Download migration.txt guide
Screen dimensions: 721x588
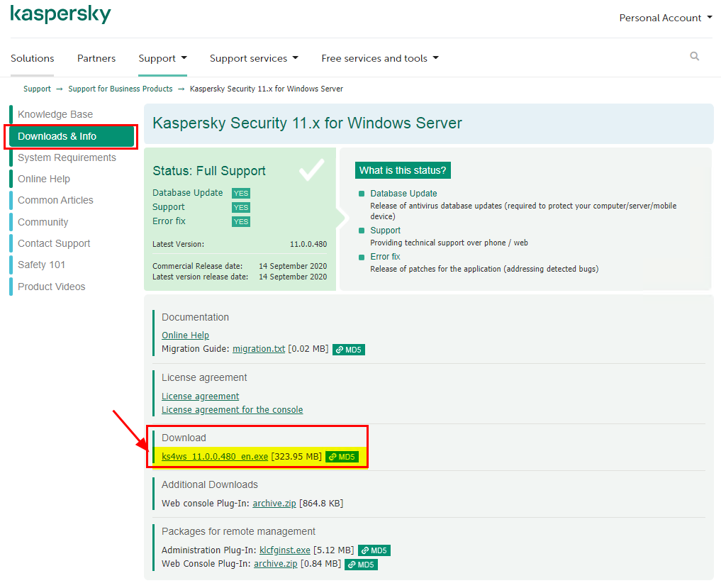(x=259, y=349)
